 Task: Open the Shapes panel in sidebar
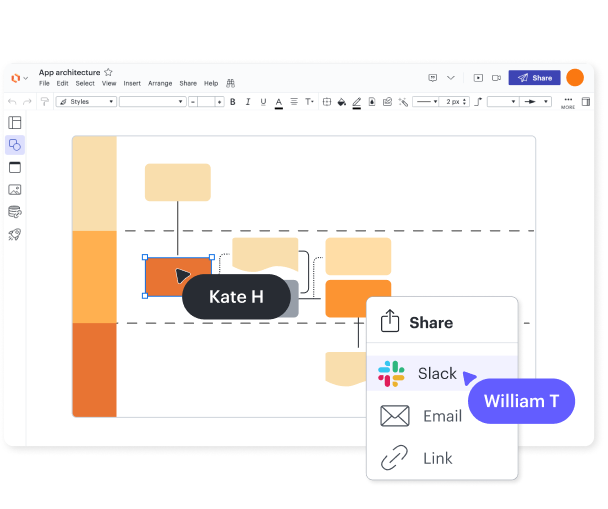[15, 145]
